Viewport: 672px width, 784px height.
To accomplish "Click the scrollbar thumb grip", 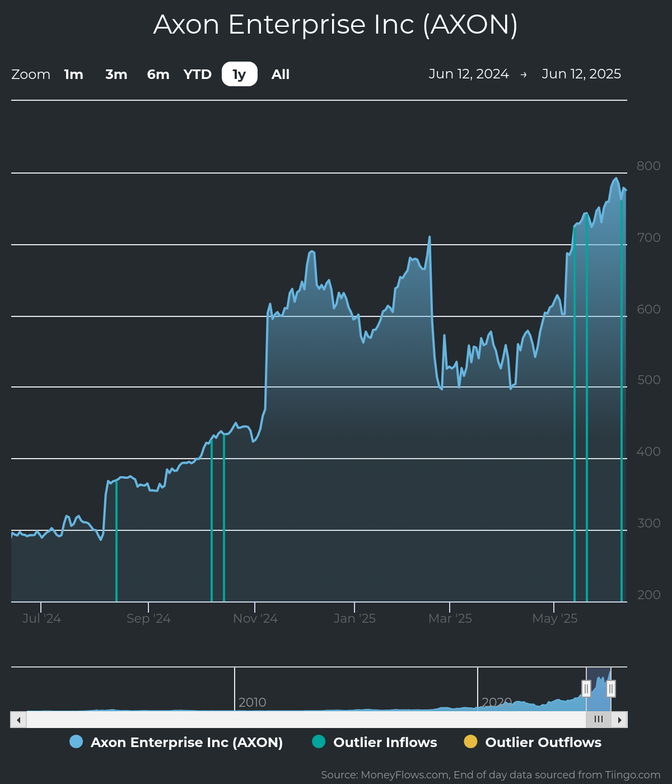I will coord(599,720).
